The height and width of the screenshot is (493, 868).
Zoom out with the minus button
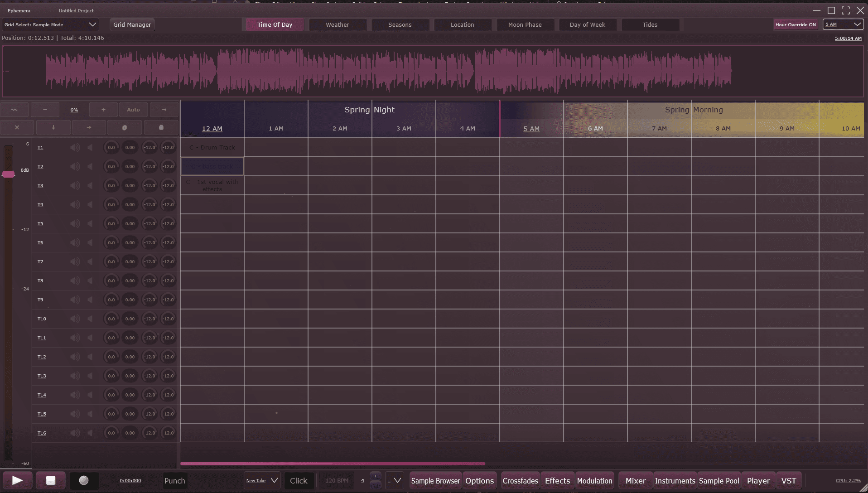(45, 110)
